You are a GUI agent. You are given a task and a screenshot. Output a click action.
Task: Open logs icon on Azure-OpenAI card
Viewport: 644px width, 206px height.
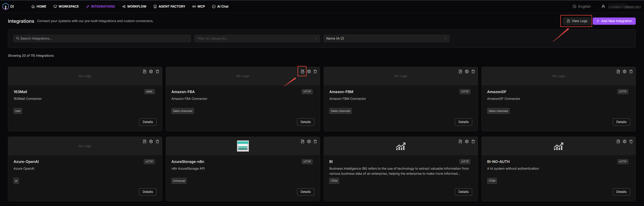coord(144,141)
